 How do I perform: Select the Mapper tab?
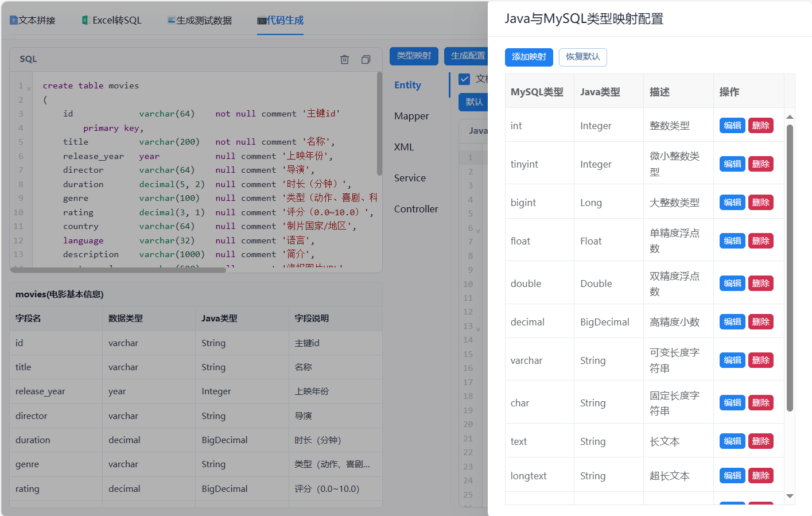coord(411,116)
